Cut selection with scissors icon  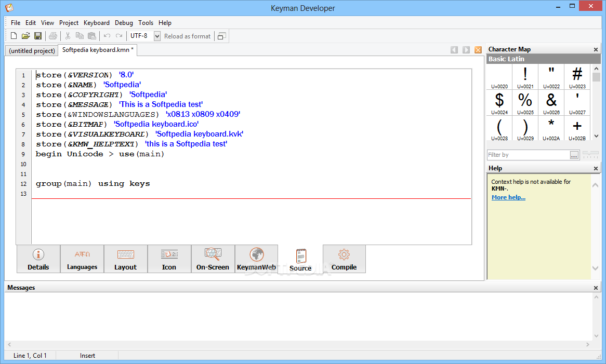tap(68, 36)
